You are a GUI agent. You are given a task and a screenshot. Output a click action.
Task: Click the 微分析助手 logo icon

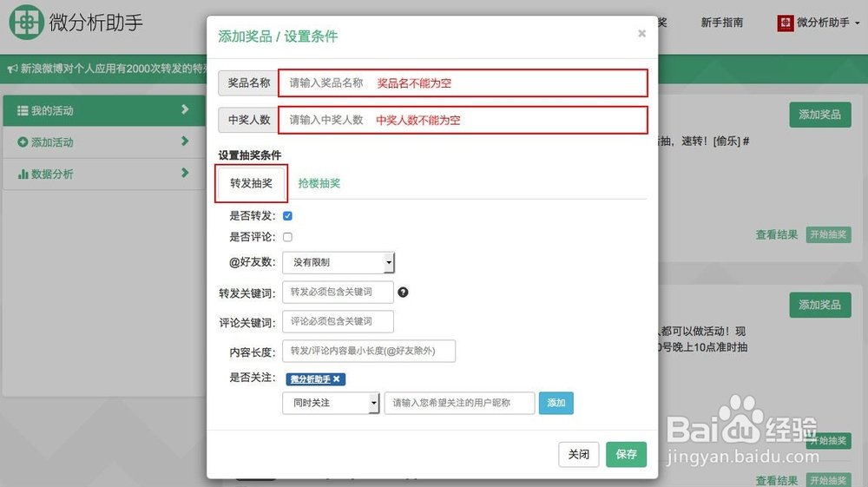point(26,23)
